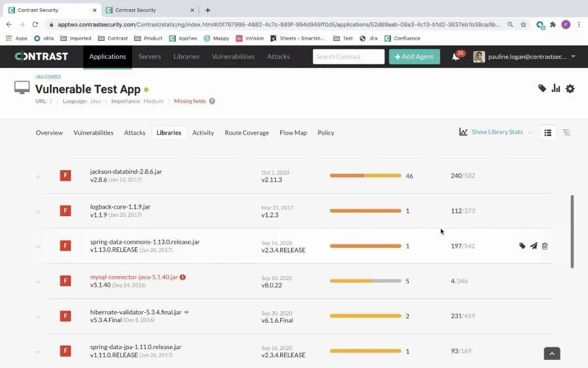Click the Search Contrast input field
This screenshot has width=588, height=368.
pos(349,57)
